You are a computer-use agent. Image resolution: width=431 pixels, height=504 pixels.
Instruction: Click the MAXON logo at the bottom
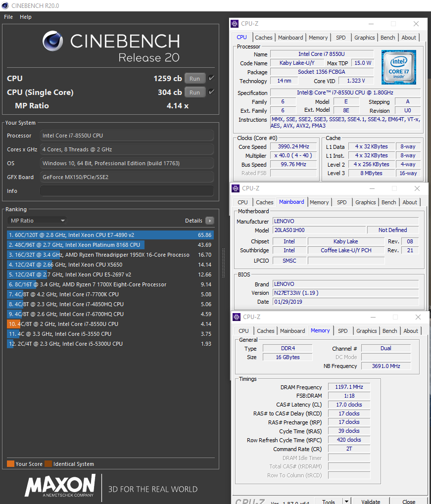tap(59, 487)
